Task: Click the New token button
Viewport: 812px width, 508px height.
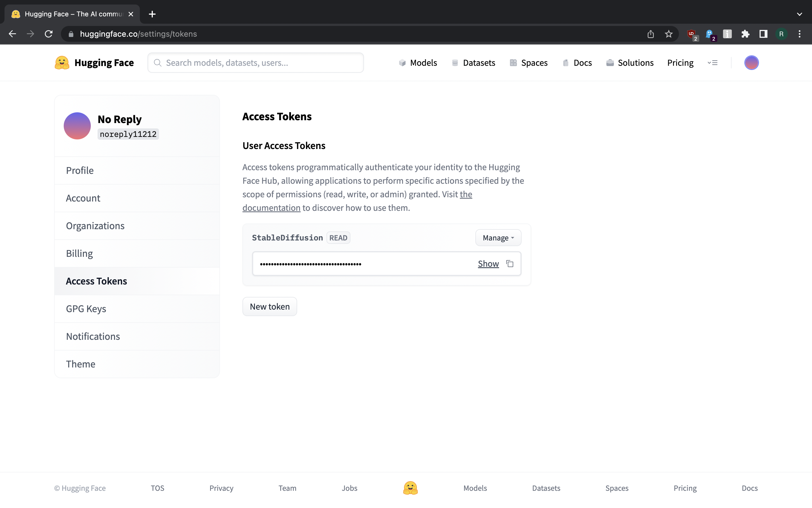Action: (x=270, y=306)
